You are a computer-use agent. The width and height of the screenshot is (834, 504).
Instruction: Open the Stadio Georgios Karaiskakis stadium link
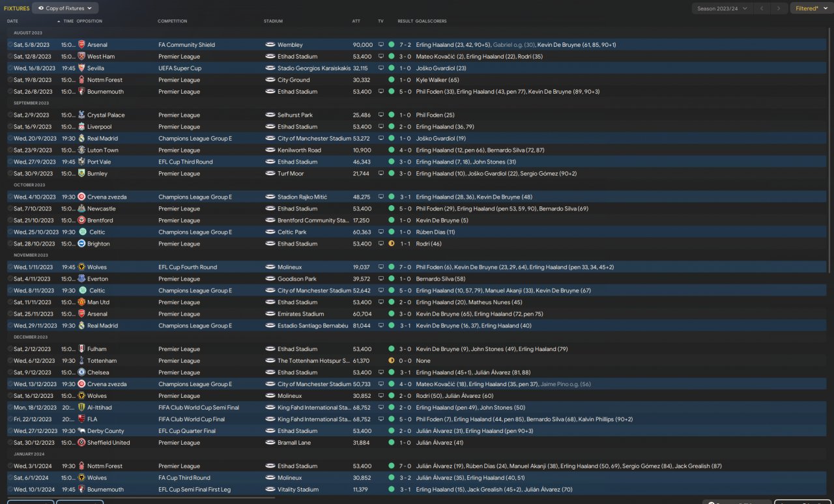point(314,68)
